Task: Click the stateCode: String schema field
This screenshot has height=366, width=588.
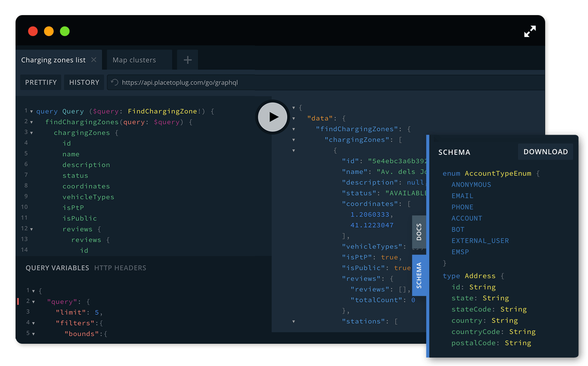Action: [489, 309]
